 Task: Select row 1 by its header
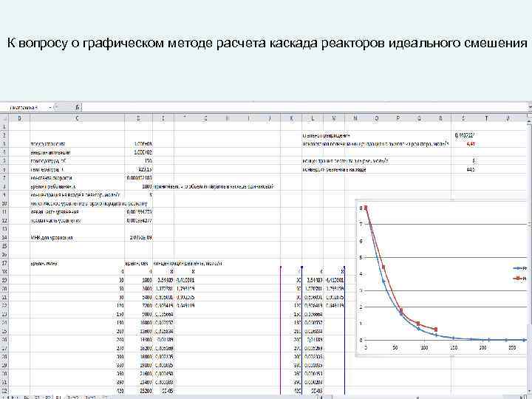click(4, 126)
